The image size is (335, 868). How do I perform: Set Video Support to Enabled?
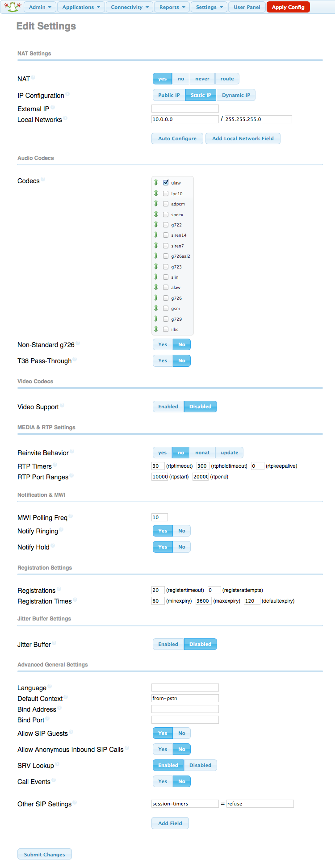168,407
